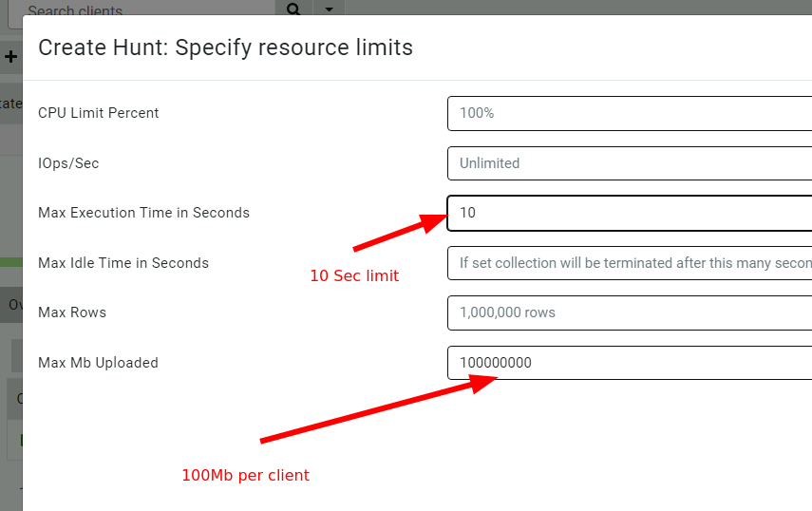Click the 'Max Rows' label
This screenshot has width=812, height=511.
tap(72, 312)
